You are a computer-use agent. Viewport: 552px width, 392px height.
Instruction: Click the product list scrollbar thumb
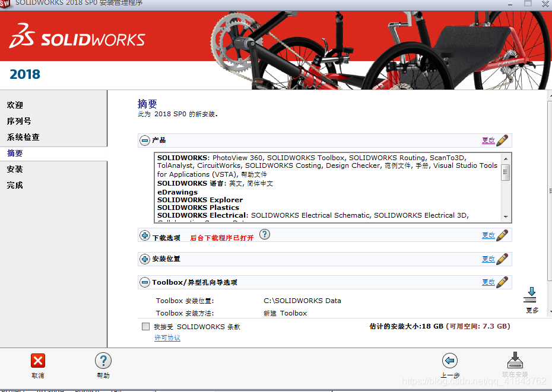pos(506,172)
